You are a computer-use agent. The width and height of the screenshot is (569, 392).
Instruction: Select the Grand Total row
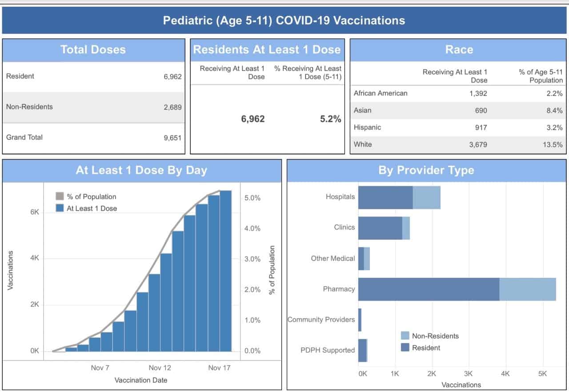(93, 138)
